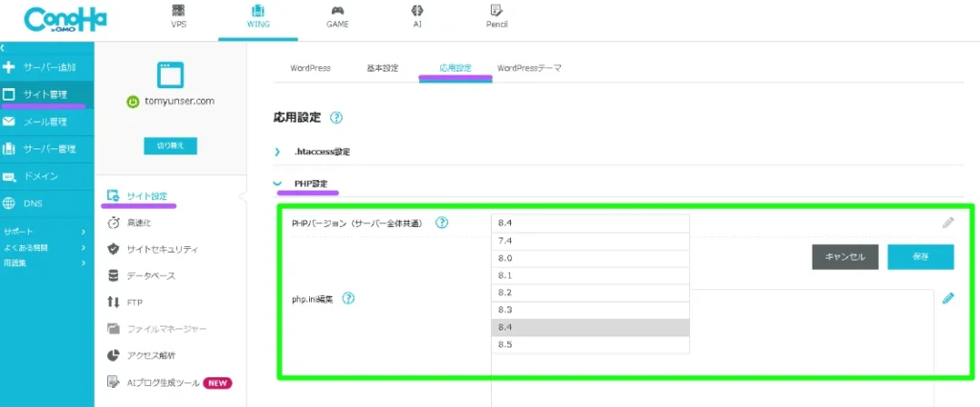Image resolution: width=980 pixels, height=407 pixels.
Task: Click the NEW badge
Action: [x=217, y=383]
